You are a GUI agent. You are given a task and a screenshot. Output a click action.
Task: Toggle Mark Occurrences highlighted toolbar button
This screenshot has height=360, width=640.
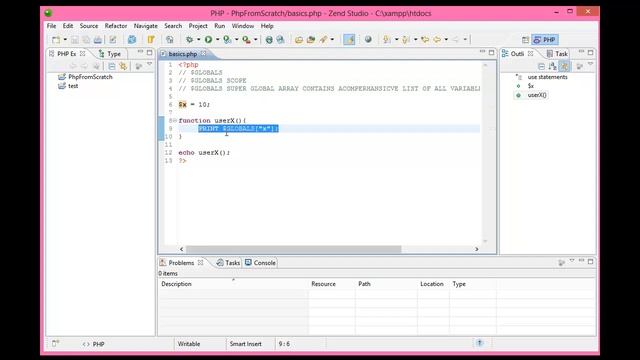coord(349,40)
